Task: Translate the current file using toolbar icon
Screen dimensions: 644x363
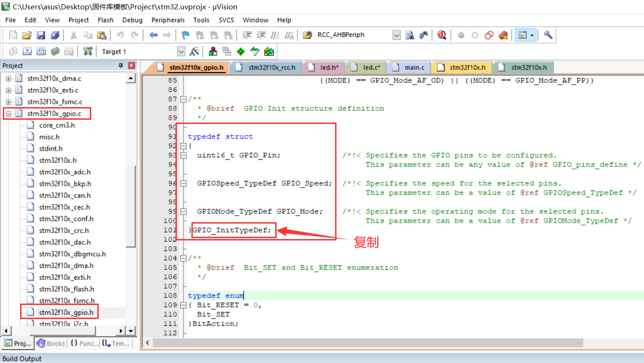Action: (13, 51)
